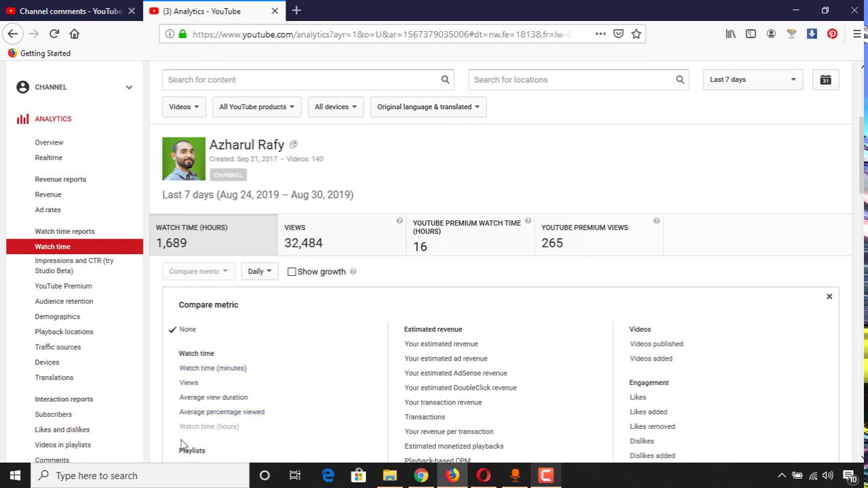Click help icon beside YouTube Premium watch time
The height and width of the screenshot is (488, 868).
coord(528,221)
